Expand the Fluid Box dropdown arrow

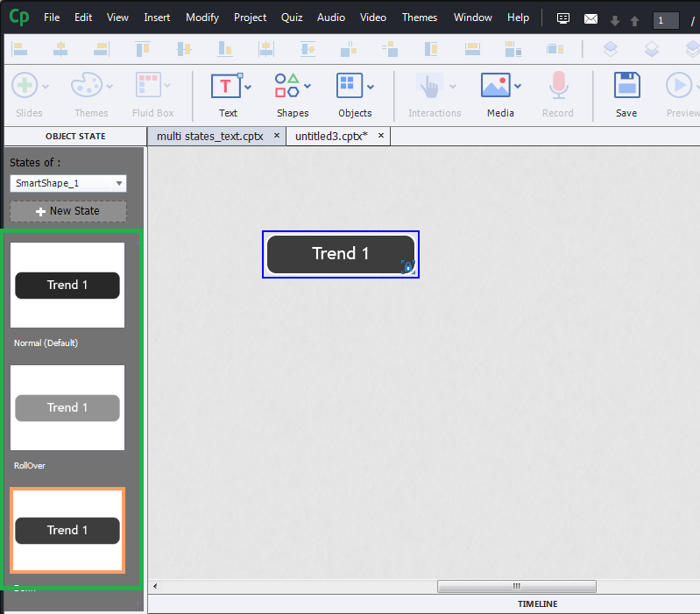(x=167, y=85)
